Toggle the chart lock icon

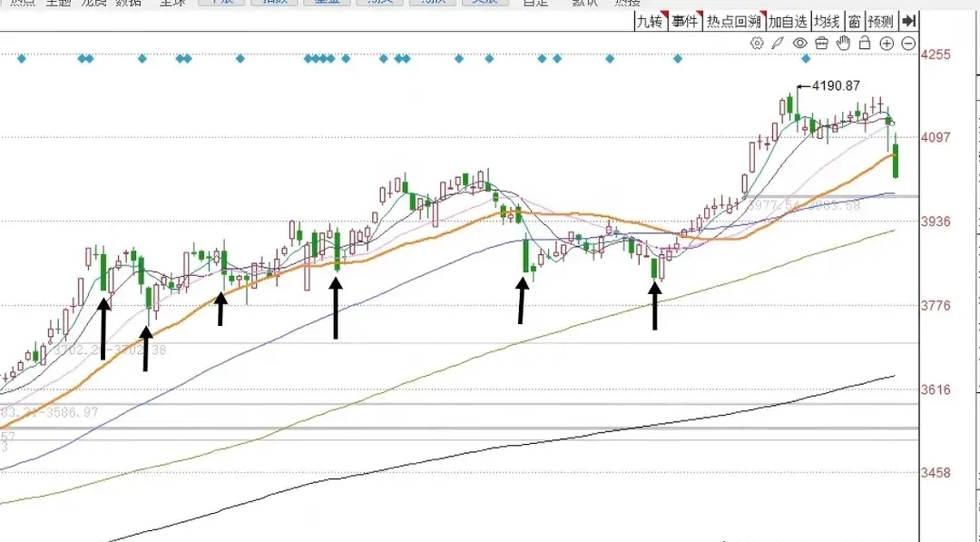coord(865,44)
